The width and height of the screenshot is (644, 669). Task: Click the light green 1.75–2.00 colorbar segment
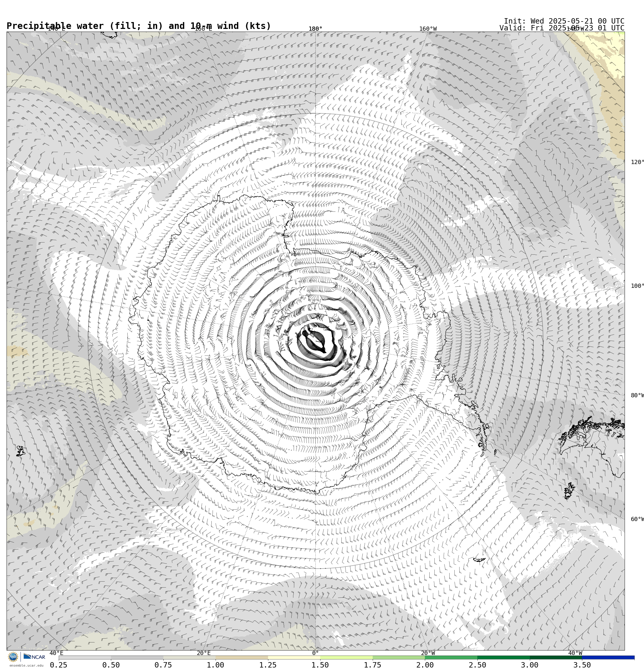point(399,657)
